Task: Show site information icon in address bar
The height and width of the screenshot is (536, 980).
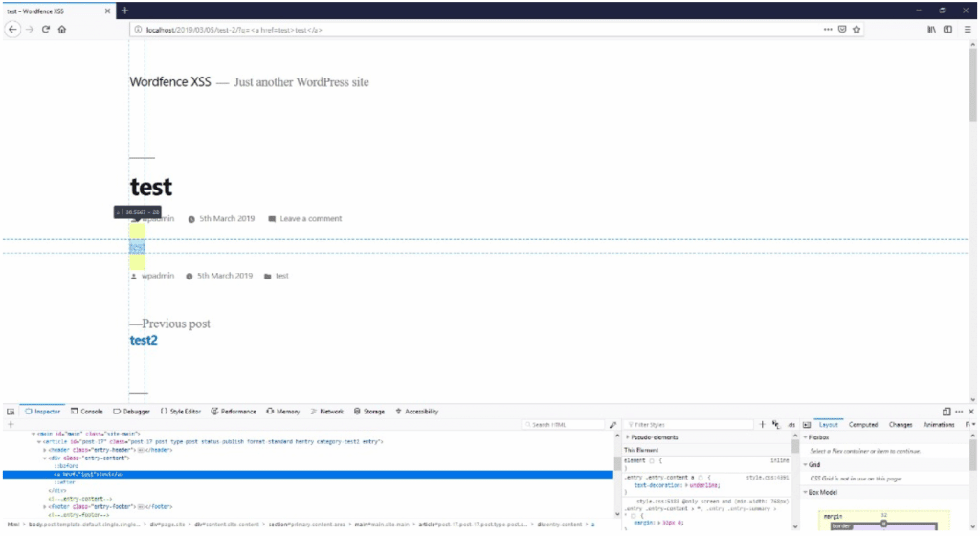Action: pyautogui.click(x=138, y=30)
